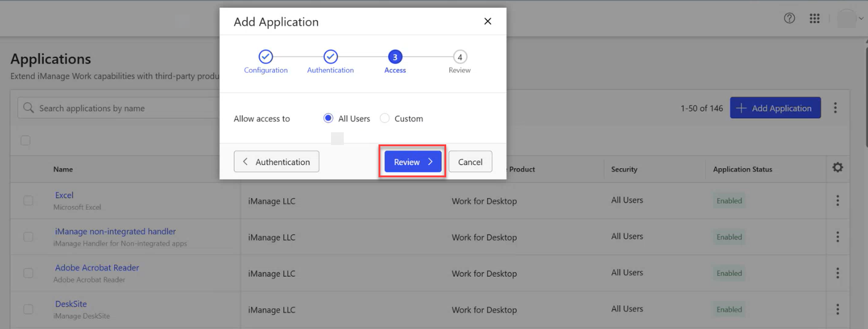Click the search applications by name field

point(122,108)
